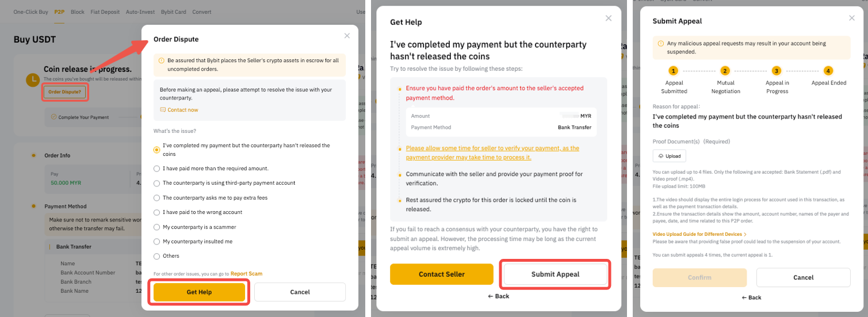
Task: Close the Get Help dialog
Action: click(x=609, y=18)
